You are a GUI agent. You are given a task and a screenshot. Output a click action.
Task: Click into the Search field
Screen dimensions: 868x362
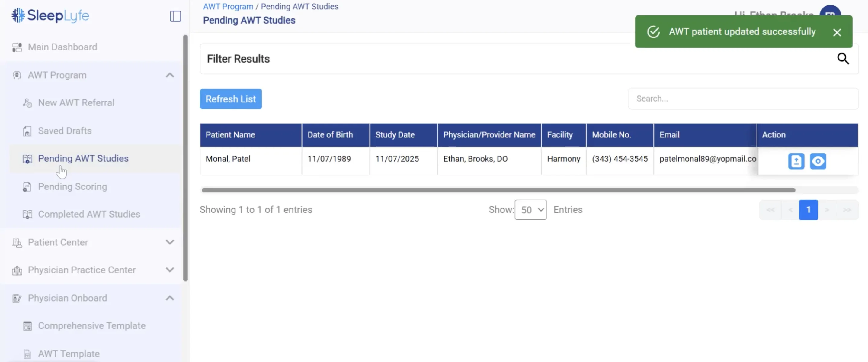[743, 99]
